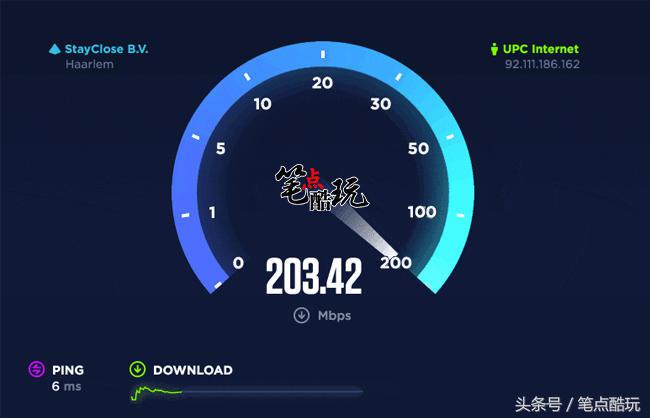Click the StayClose B.V. server pyramid icon

pyautogui.click(x=55, y=49)
